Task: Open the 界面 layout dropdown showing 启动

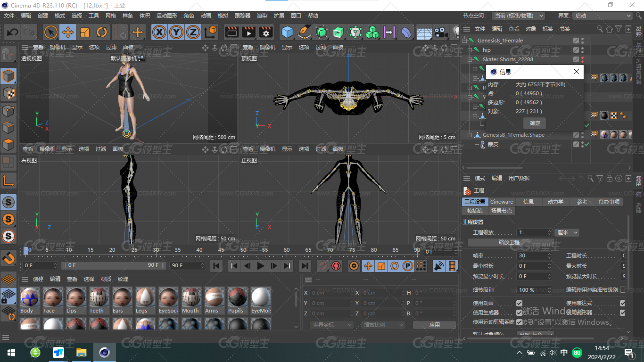Action: point(602,16)
